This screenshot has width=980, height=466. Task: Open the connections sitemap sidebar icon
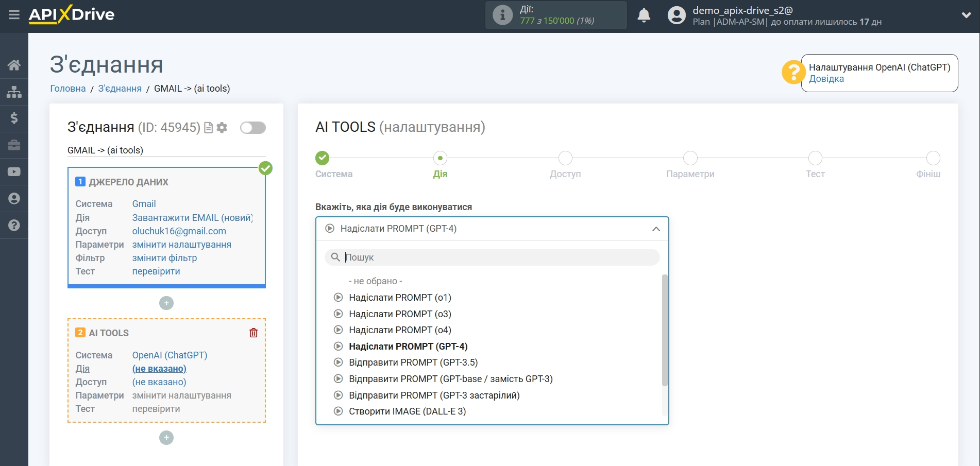pyautogui.click(x=14, y=92)
